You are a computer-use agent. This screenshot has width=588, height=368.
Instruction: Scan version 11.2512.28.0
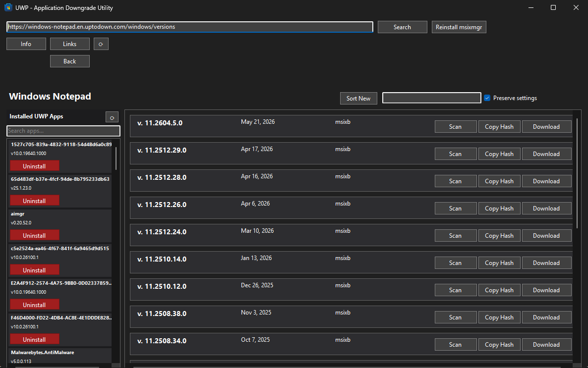(x=456, y=181)
